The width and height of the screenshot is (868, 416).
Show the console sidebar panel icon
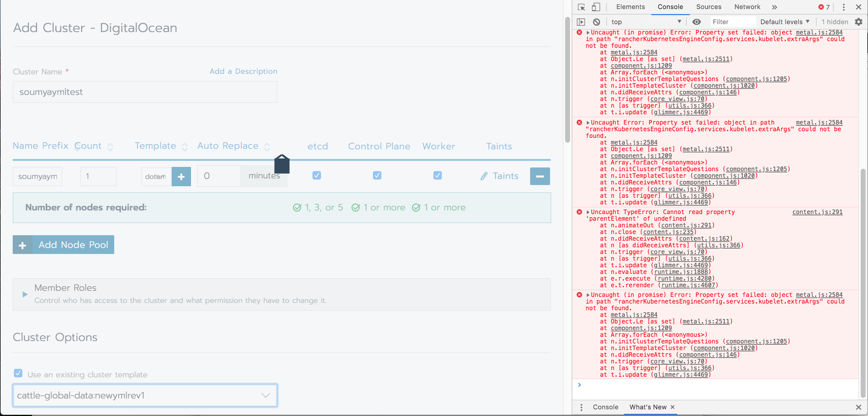[581, 22]
